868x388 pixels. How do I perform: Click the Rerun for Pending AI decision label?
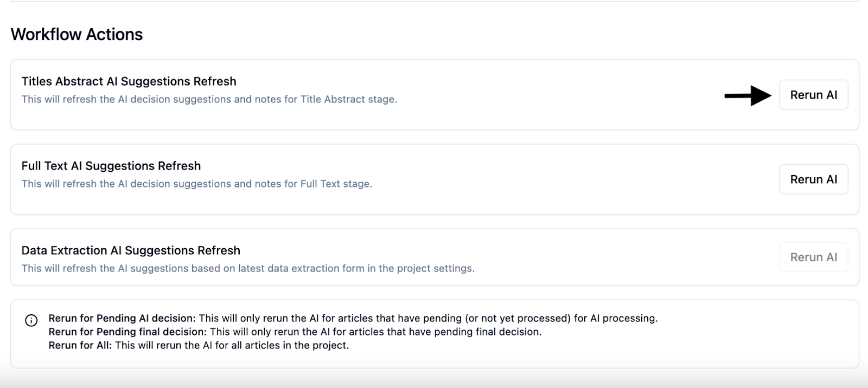pyautogui.click(x=122, y=318)
